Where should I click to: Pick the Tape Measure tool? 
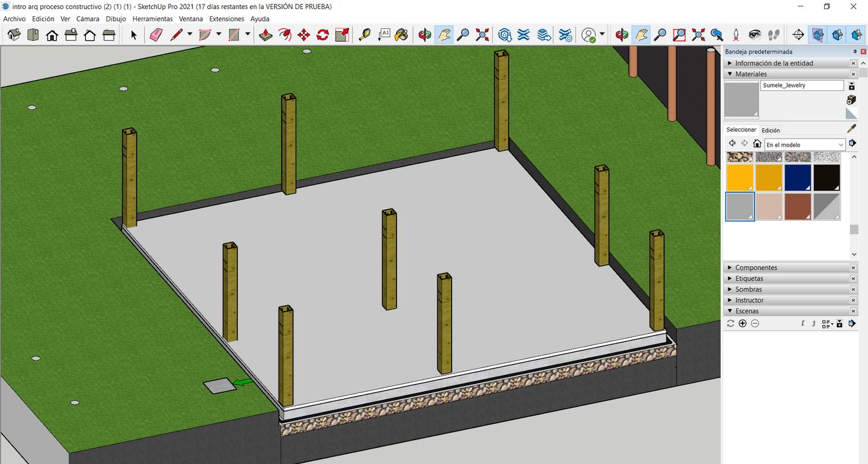pyautogui.click(x=365, y=35)
